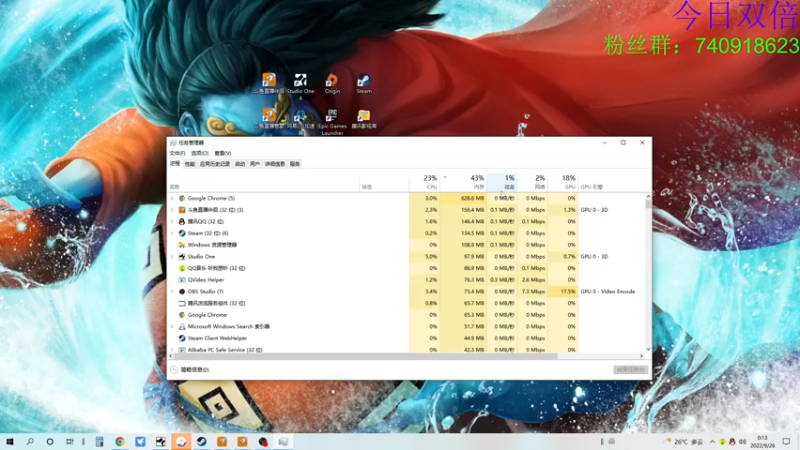Open the 腾讯影视库 desktop shortcut

coord(364,119)
